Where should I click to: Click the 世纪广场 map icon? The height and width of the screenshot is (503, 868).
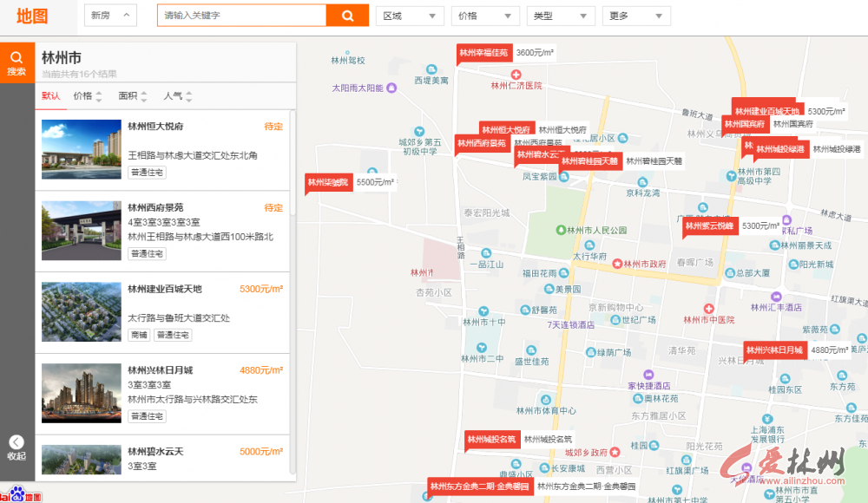pyautogui.click(x=615, y=320)
